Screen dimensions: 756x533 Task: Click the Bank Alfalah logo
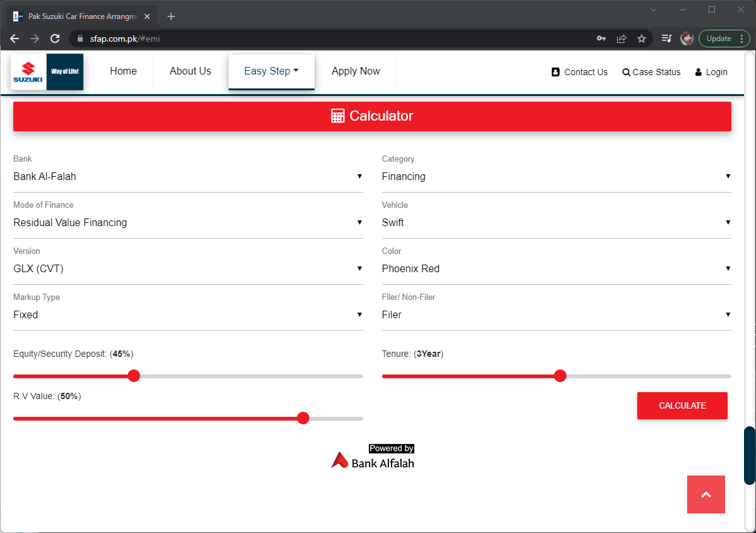click(x=373, y=457)
